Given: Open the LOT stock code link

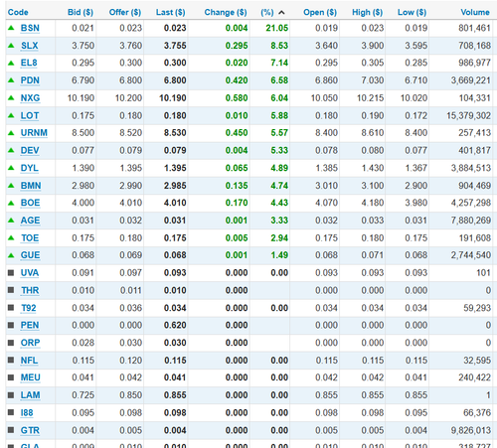Looking at the screenshot, I should 30,115.
